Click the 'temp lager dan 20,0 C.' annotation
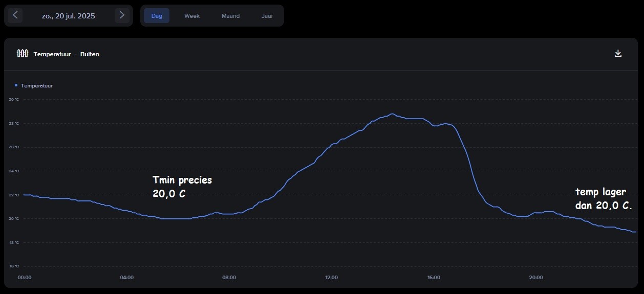This screenshot has height=294, width=644. [604, 199]
